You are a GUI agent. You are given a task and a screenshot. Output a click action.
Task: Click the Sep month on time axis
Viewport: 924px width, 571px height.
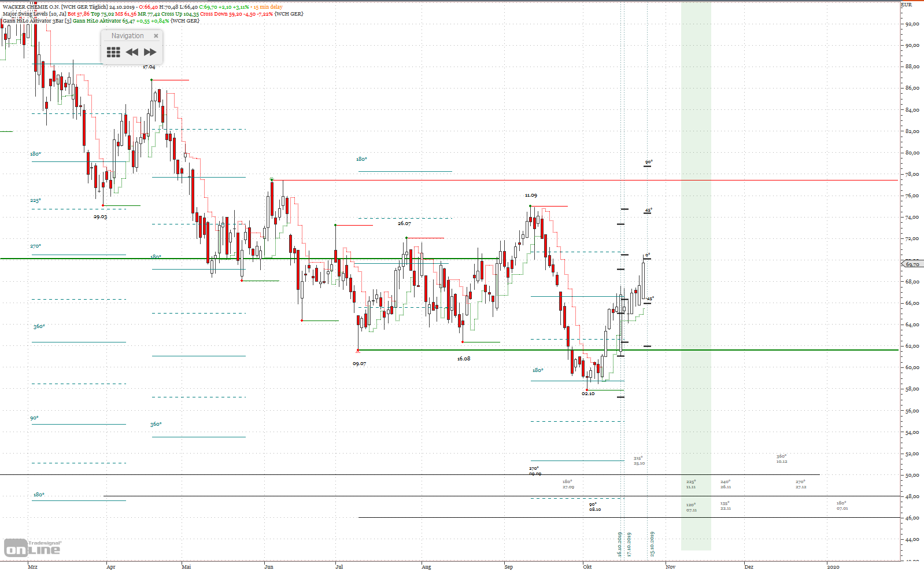click(x=509, y=567)
